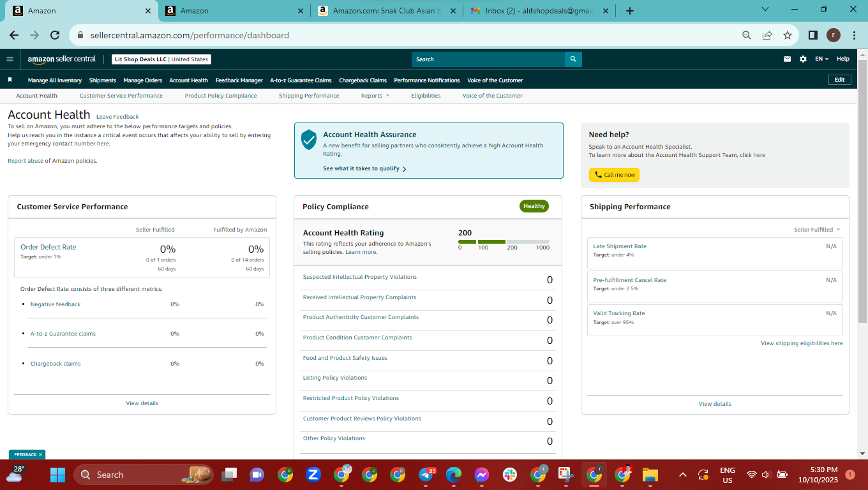Click the browser Back arrow
The width and height of the screenshot is (868, 490).
tap(14, 35)
